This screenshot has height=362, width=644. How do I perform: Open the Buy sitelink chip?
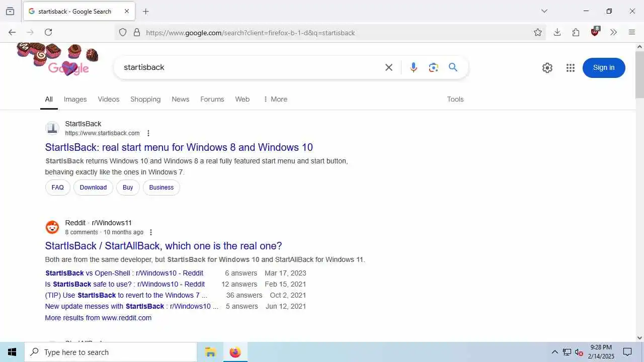(128, 188)
